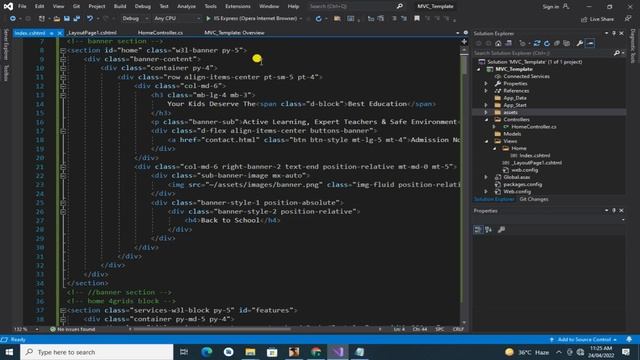This screenshot has height=360, width=640.
Task: Select Connected Services node
Action: (x=526, y=76)
